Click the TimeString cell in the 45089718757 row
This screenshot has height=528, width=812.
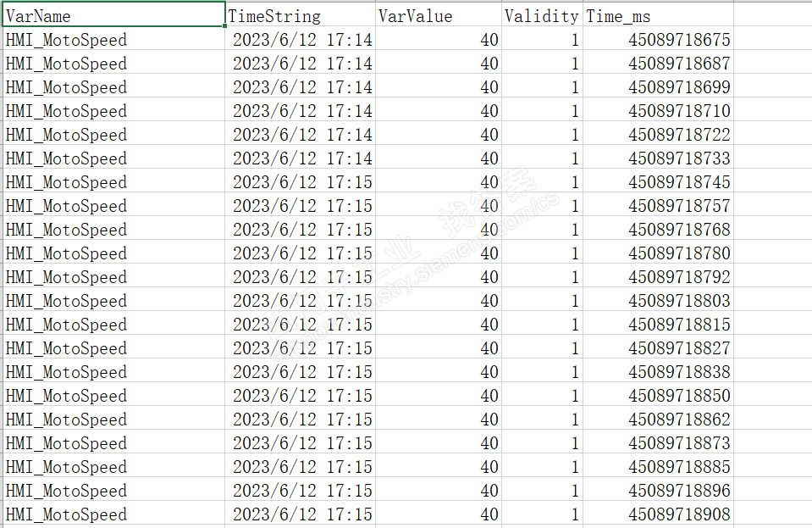point(301,205)
